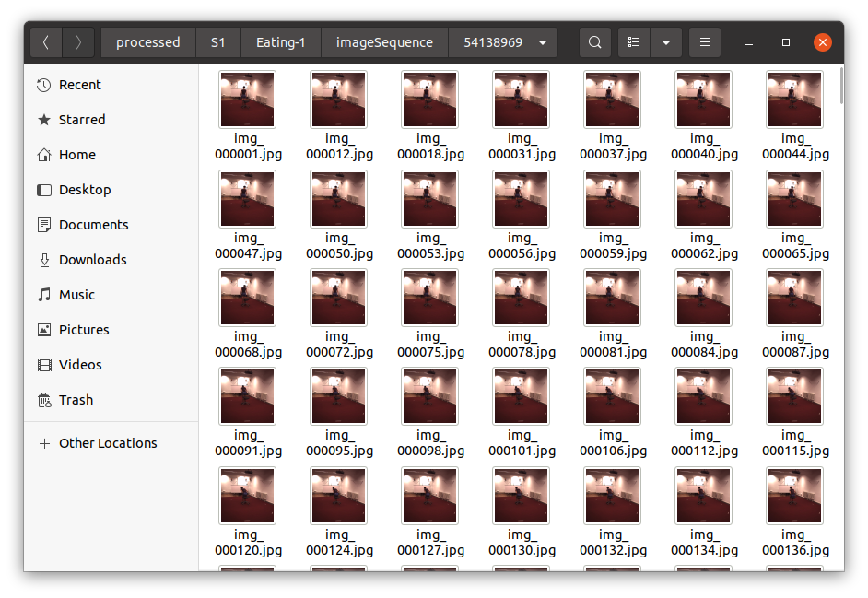
Task: Select the 54138969 path button
Action: [502, 42]
